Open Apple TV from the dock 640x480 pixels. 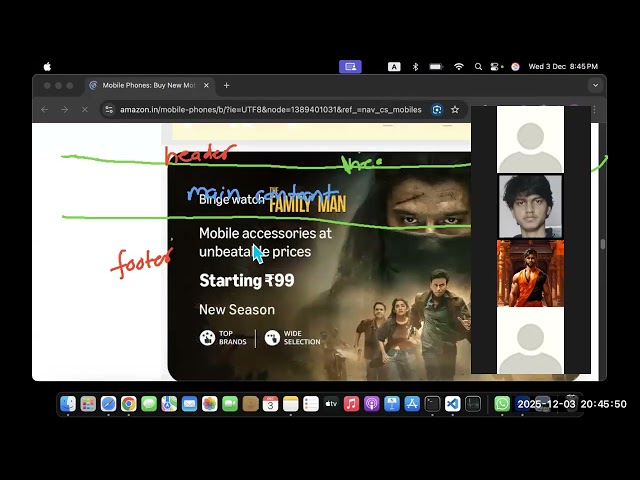click(331, 404)
